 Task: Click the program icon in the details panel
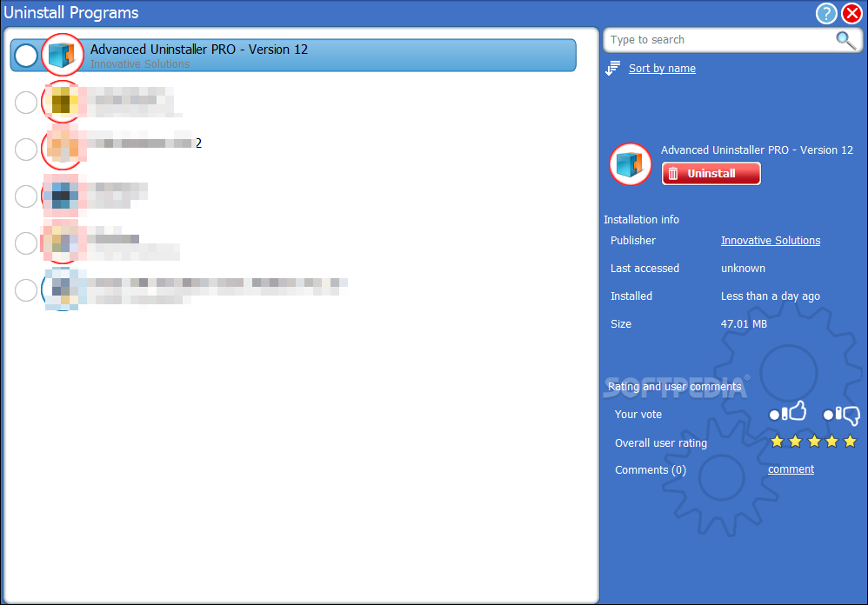click(x=631, y=164)
